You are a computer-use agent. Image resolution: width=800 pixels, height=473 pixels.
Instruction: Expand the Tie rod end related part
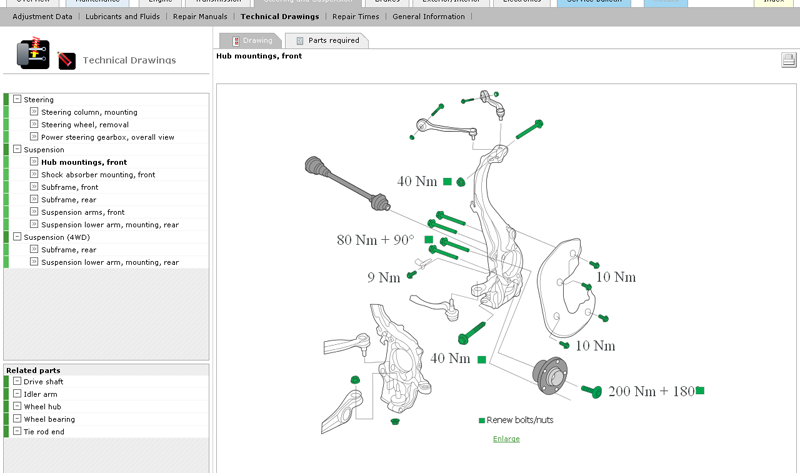coord(17,431)
